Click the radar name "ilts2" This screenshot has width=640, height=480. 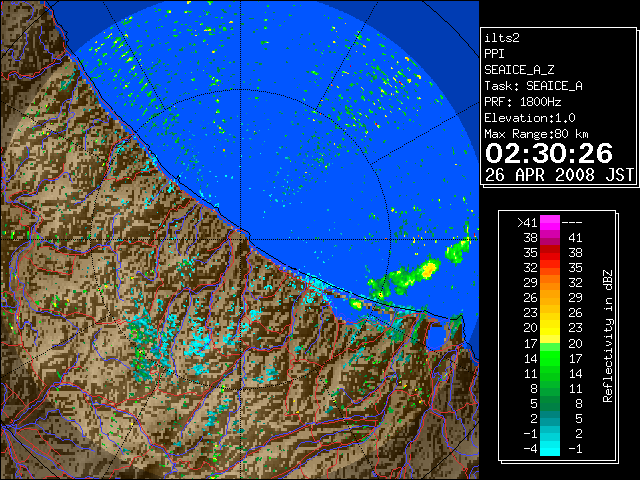(x=502, y=38)
